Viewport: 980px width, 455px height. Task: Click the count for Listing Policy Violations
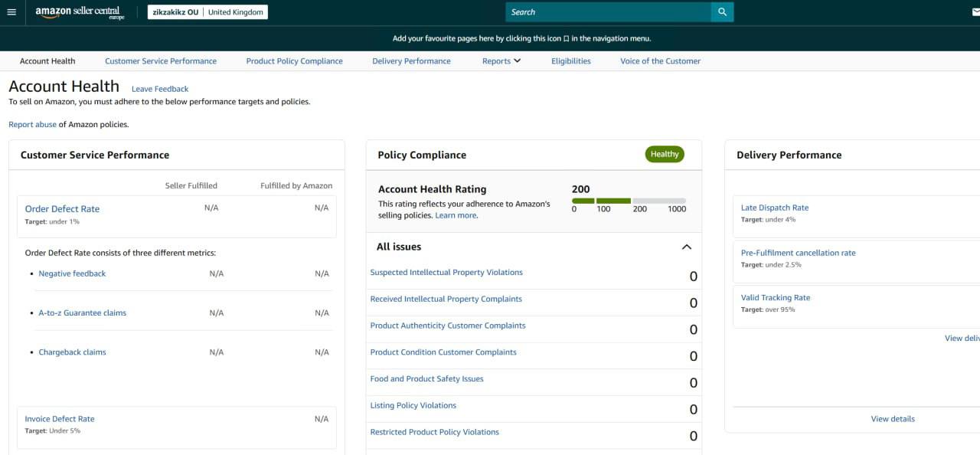(x=694, y=409)
